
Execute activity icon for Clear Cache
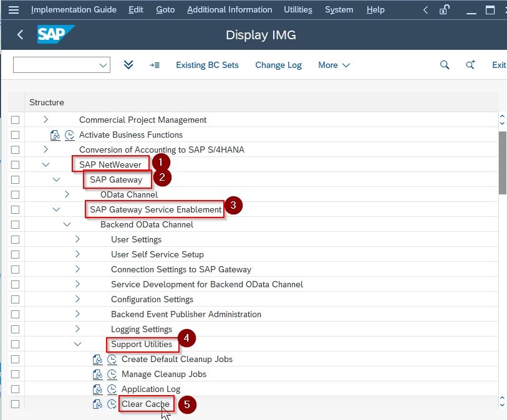pos(112,404)
